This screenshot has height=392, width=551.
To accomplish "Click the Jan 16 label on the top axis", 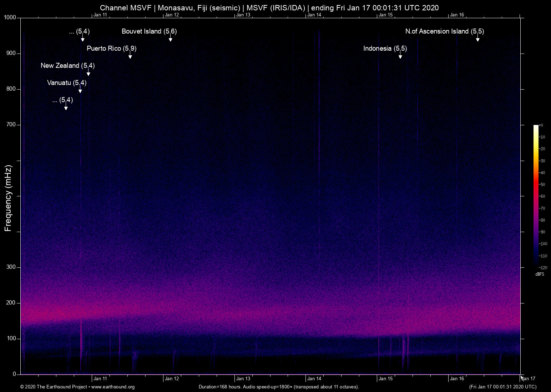I will point(457,15).
